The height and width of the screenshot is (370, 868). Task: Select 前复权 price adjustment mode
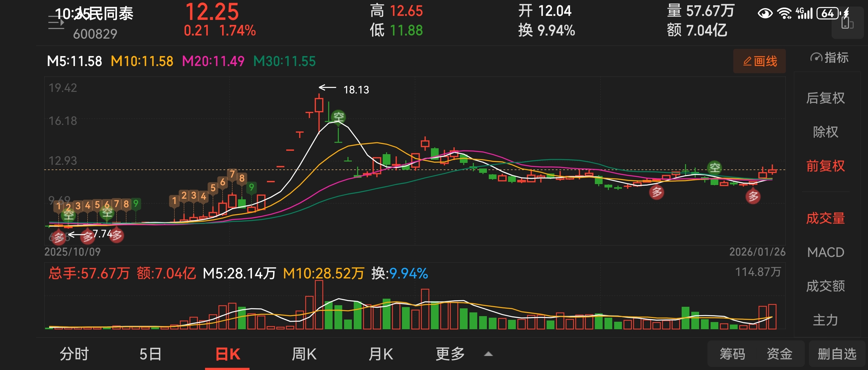click(x=825, y=166)
